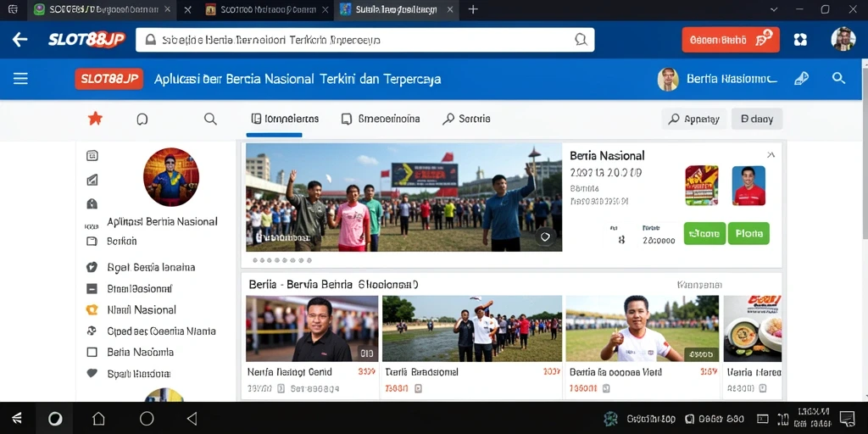This screenshot has height=434, width=868.
Task: Click the home icon in bottom taskbar
Action: pos(98,419)
